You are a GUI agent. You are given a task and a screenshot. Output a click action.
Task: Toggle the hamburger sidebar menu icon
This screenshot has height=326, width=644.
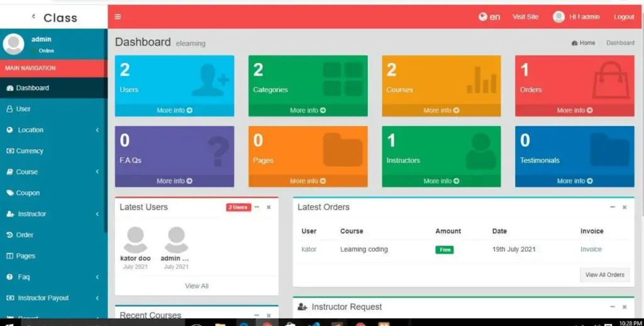tap(118, 17)
